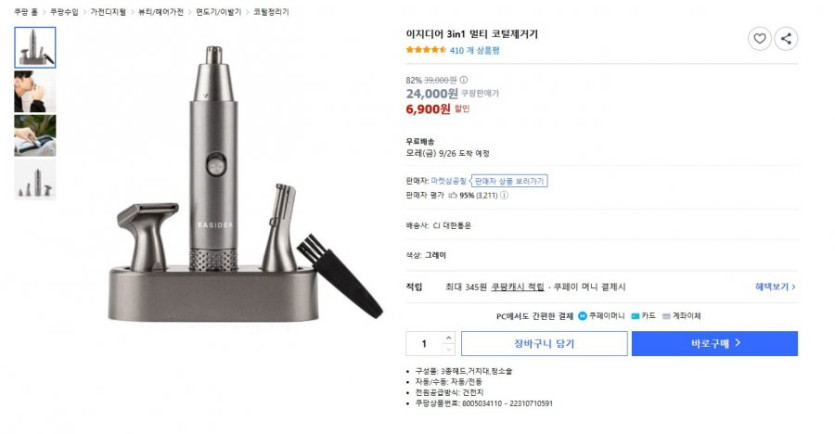This screenshot has width=835, height=434.
Task: Click the share icon
Action: (x=786, y=39)
